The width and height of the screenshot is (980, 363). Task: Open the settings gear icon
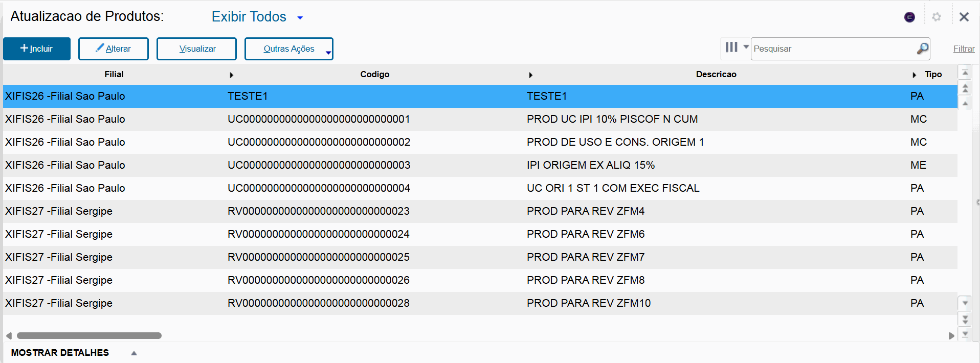(937, 17)
